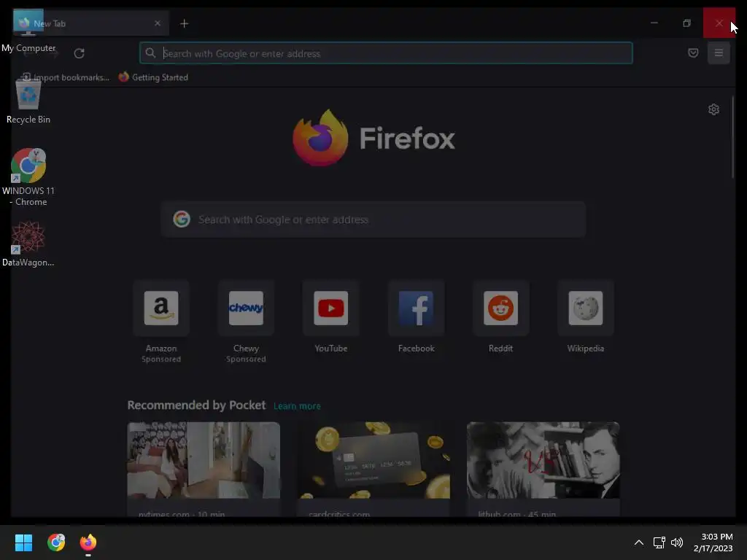Image resolution: width=747 pixels, height=560 pixels.
Task: Select the Recycle Bin desktop icon
Action: 28,102
